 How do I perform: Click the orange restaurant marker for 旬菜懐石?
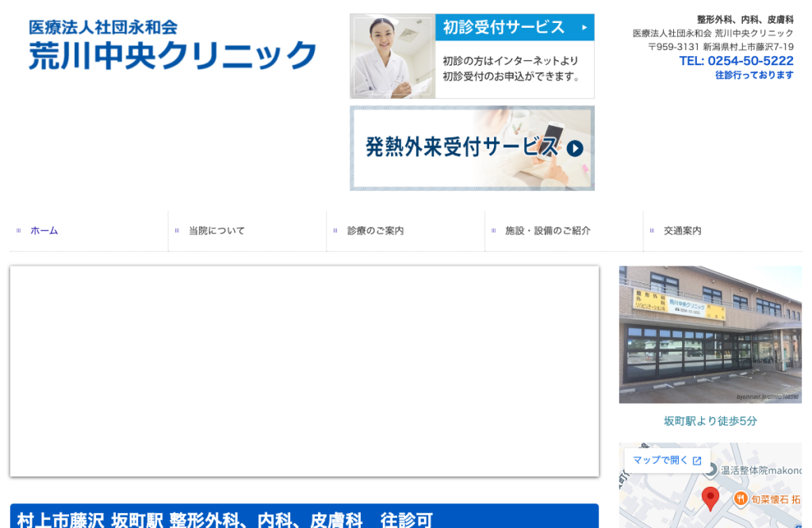click(741, 499)
